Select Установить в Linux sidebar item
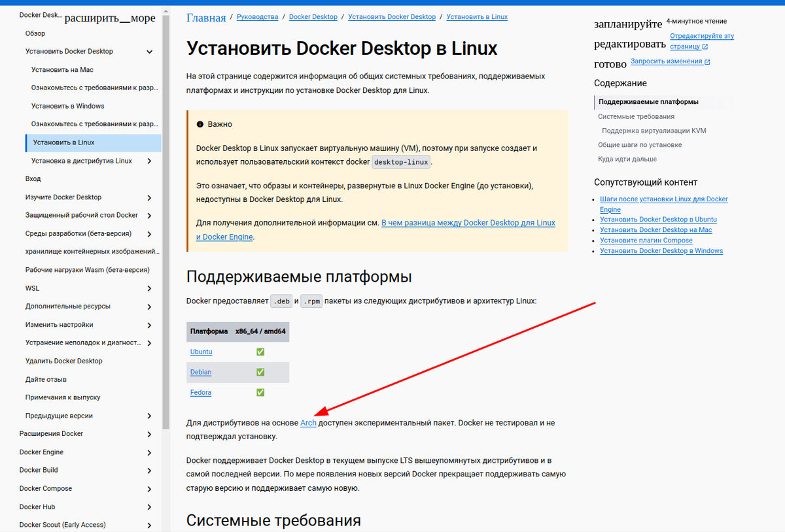785x532 pixels. click(x=93, y=142)
